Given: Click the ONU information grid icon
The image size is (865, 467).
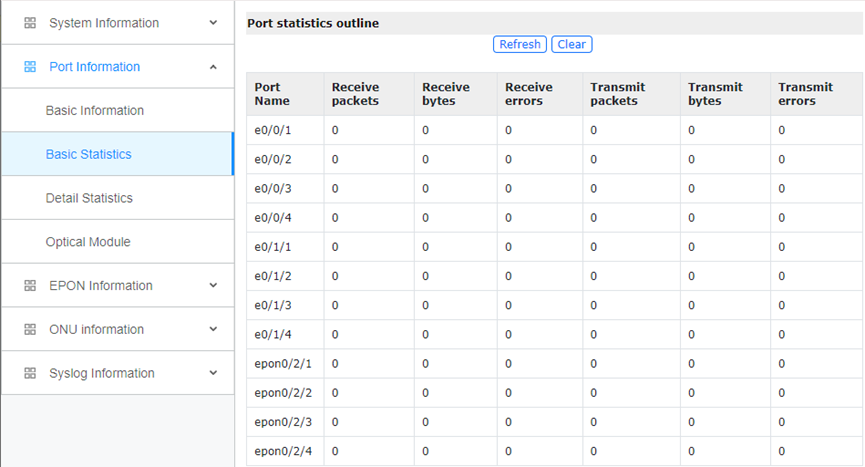Looking at the screenshot, I should tap(30, 329).
